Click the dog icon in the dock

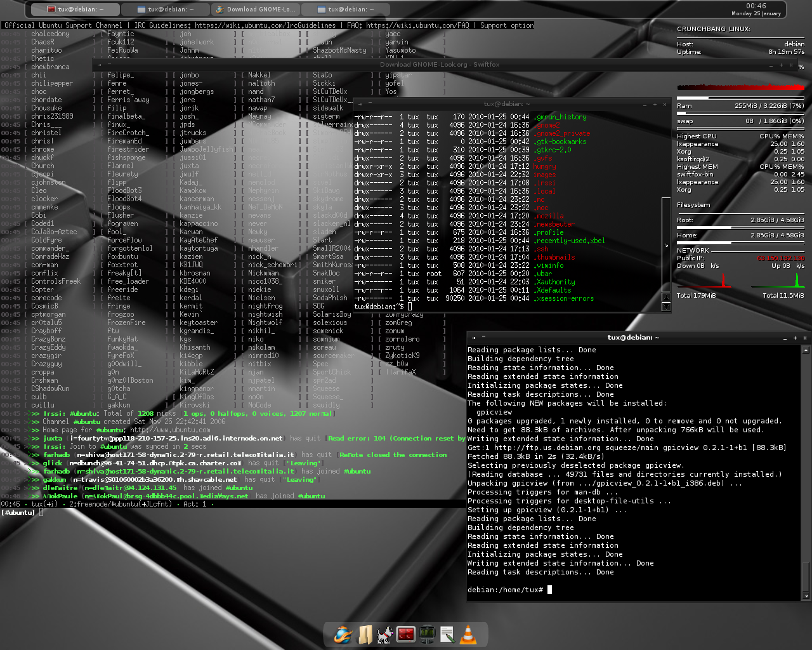coord(384,635)
